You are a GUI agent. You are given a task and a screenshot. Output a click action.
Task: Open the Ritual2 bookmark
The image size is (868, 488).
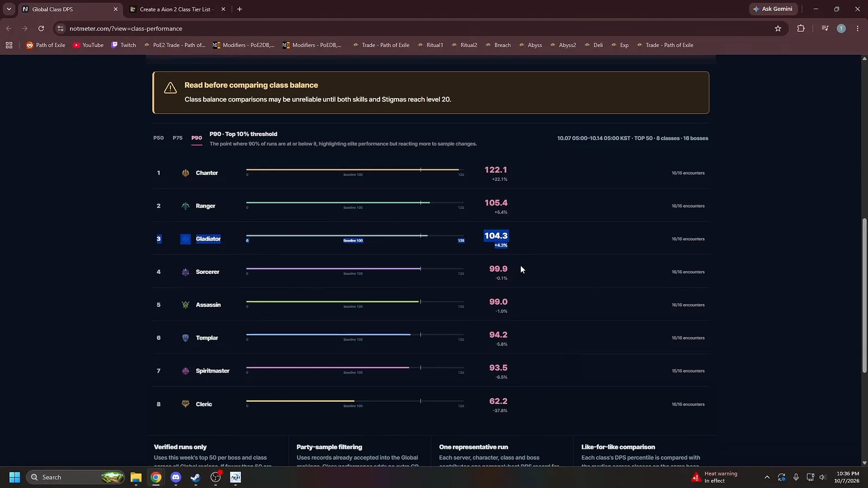(464, 46)
